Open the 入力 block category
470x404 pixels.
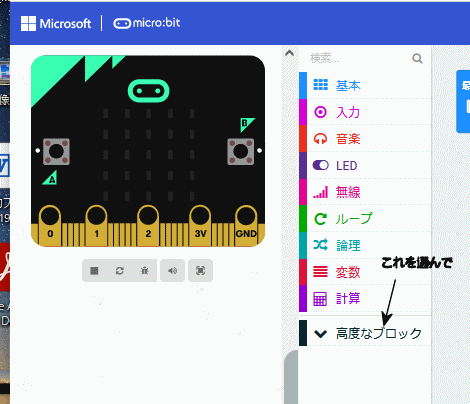[x=365, y=112]
